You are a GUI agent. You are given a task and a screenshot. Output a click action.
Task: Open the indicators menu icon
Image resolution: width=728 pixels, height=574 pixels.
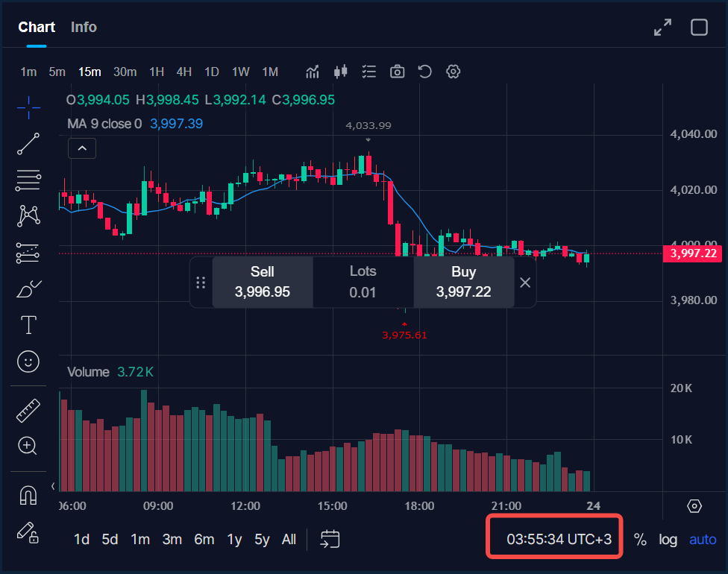(x=313, y=72)
